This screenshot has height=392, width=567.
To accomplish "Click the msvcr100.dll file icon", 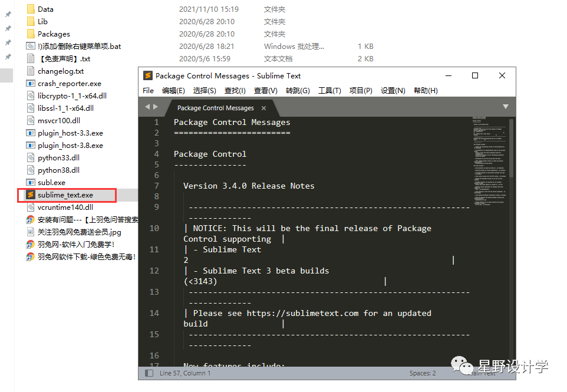I will point(31,120).
